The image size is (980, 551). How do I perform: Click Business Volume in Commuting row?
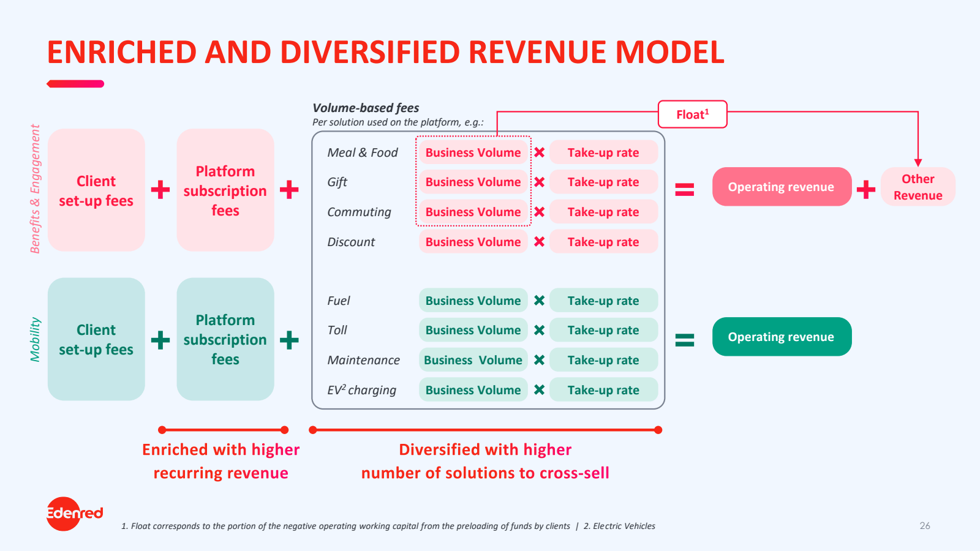click(473, 212)
